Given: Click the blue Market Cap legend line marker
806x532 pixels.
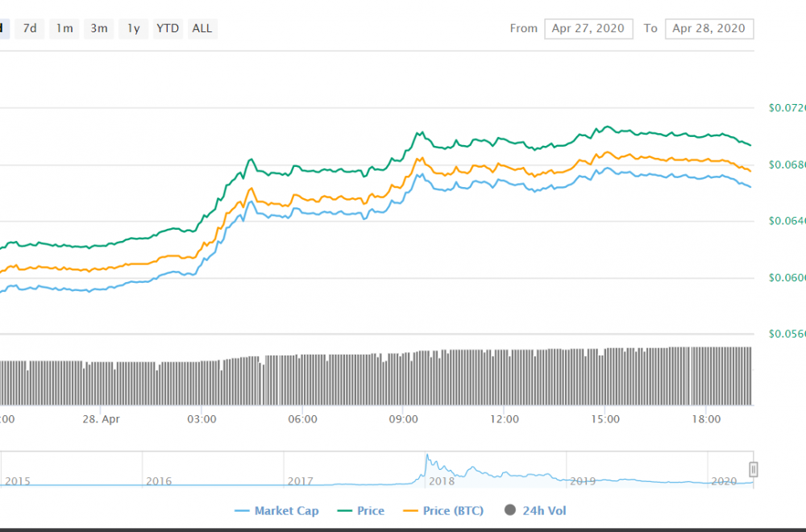Looking at the screenshot, I should tap(242, 511).
